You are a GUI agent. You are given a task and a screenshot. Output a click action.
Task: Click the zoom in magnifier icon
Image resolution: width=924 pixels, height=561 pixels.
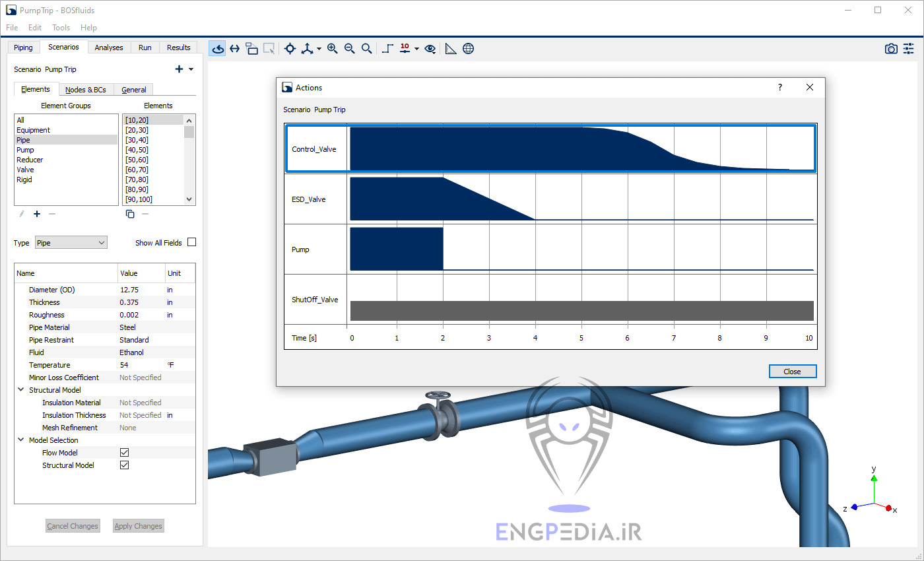pos(332,48)
